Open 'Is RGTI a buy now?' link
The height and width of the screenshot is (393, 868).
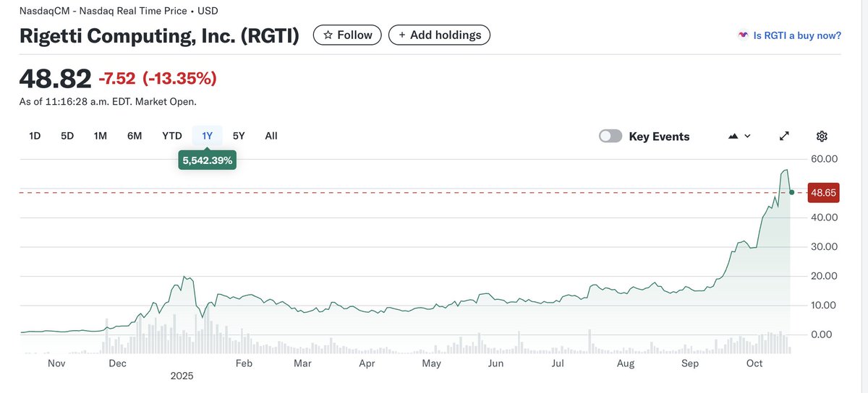797,35
